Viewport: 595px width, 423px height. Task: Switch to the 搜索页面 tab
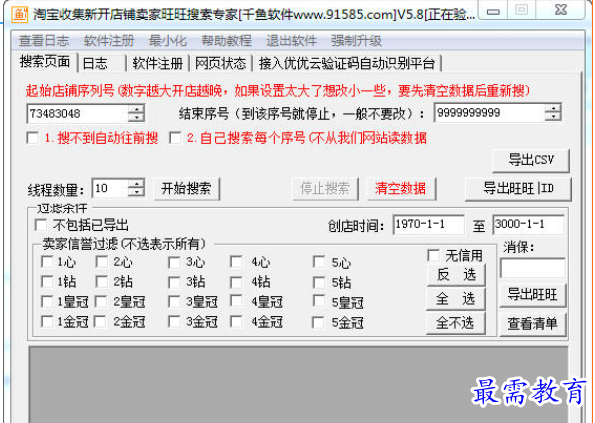[x=45, y=61]
